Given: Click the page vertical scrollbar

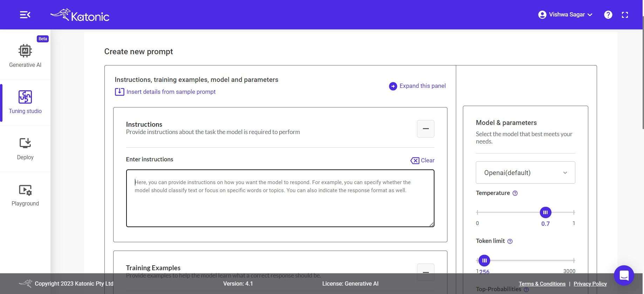Looking at the screenshot, I should (x=643, y=73).
